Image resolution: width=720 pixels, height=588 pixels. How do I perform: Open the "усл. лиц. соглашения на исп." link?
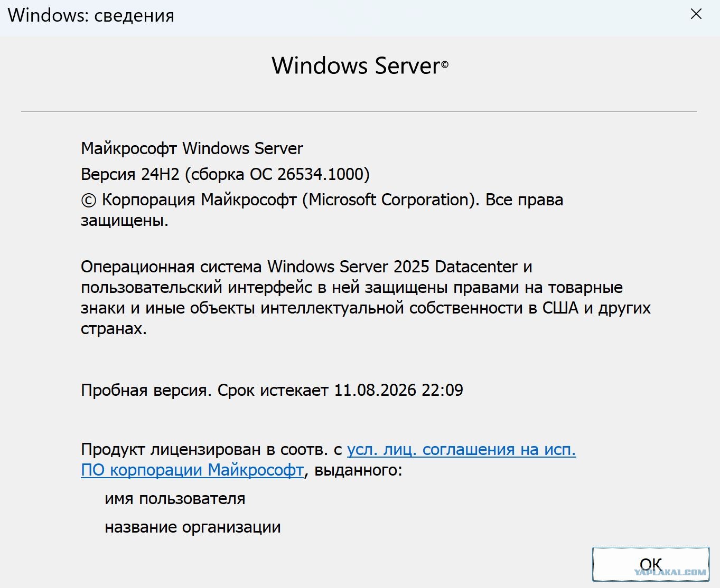[461, 449]
